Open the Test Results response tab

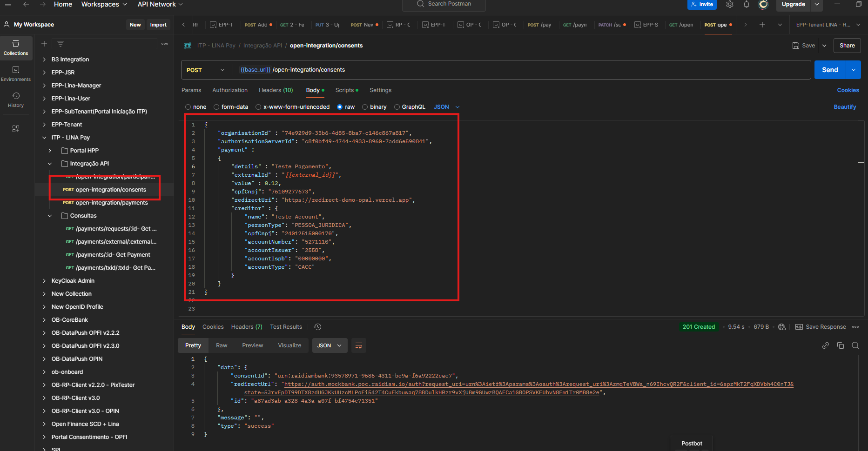tap(286, 327)
